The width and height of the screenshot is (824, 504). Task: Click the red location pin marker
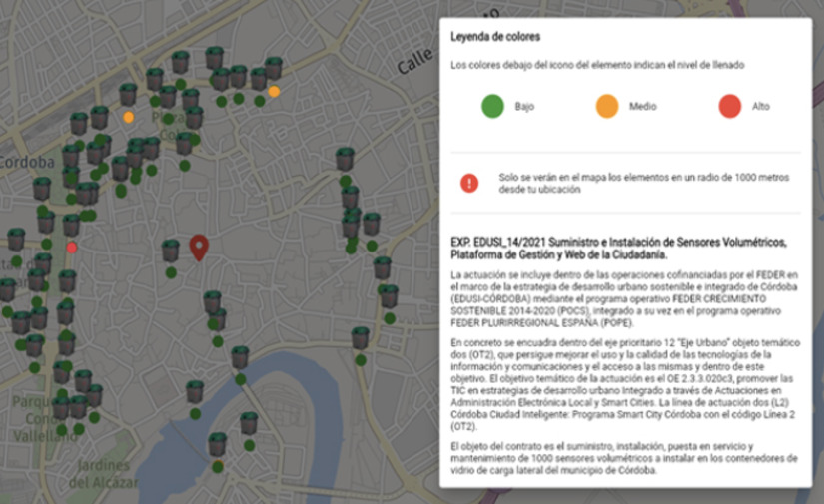[x=199, y=248]
